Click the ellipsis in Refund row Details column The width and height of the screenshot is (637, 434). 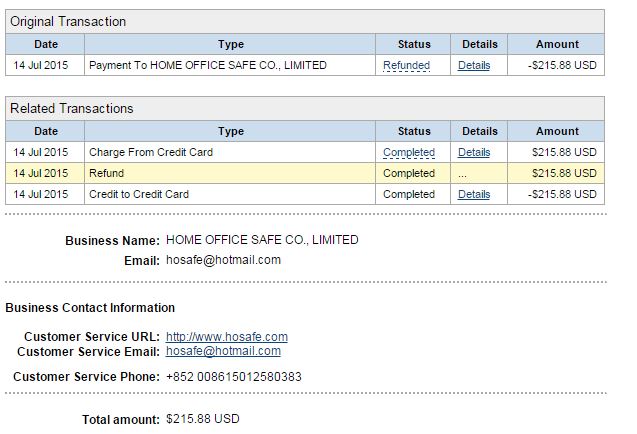(463, 174)
